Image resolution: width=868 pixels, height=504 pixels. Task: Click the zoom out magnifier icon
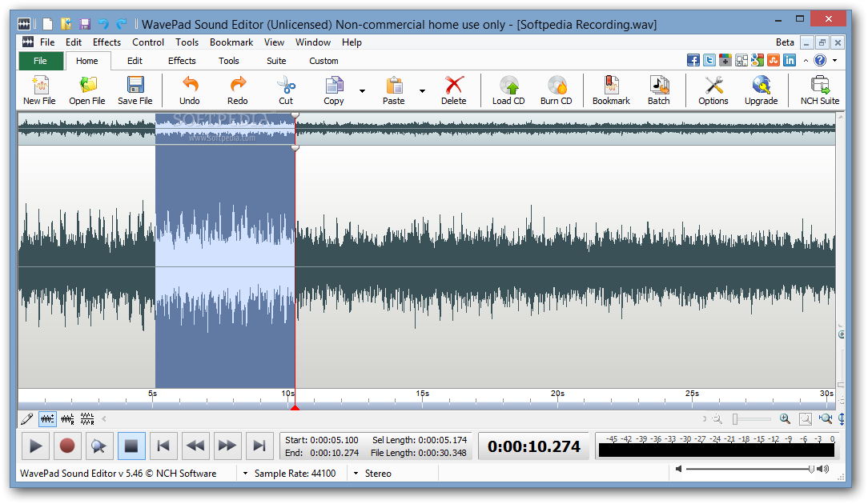717,419
